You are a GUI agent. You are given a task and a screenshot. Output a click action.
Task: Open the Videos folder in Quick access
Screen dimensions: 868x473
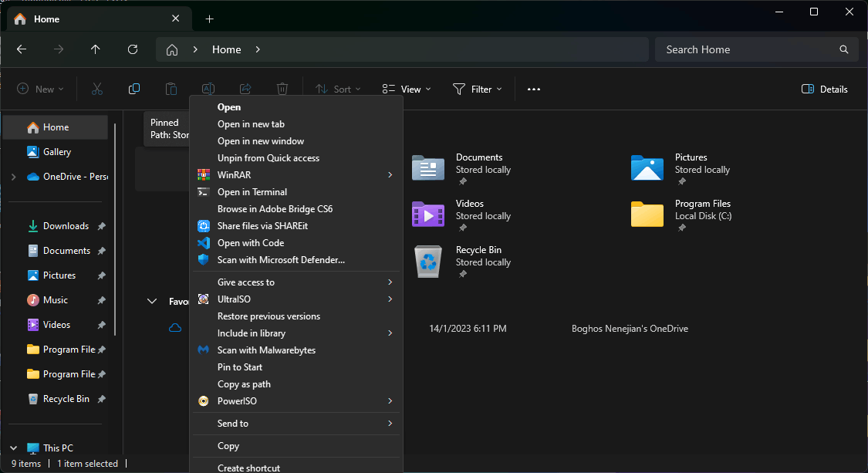pos(427,215)
